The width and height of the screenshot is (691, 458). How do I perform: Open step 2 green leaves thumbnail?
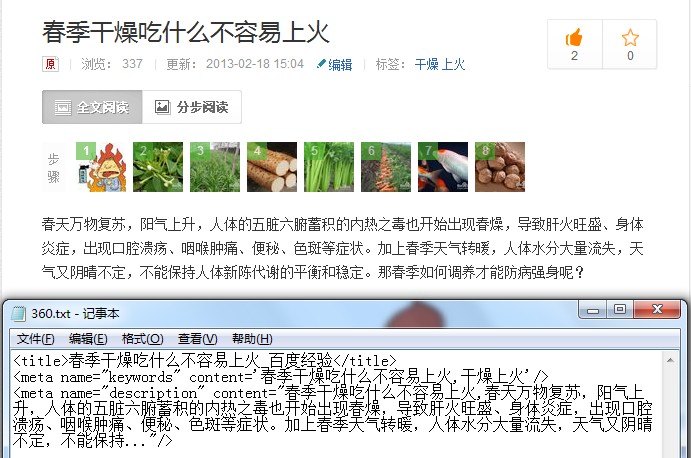pyautogui.click(x=158, y=167)
